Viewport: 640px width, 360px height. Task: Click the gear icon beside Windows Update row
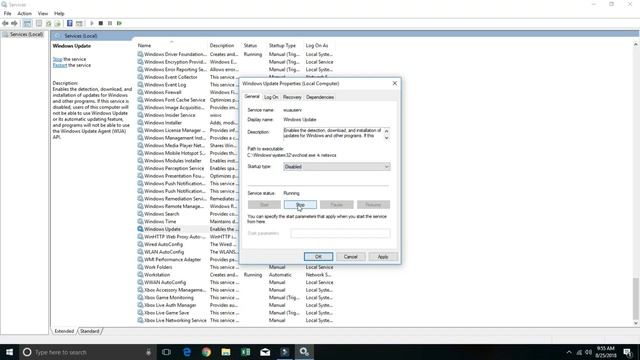(140, 229)
